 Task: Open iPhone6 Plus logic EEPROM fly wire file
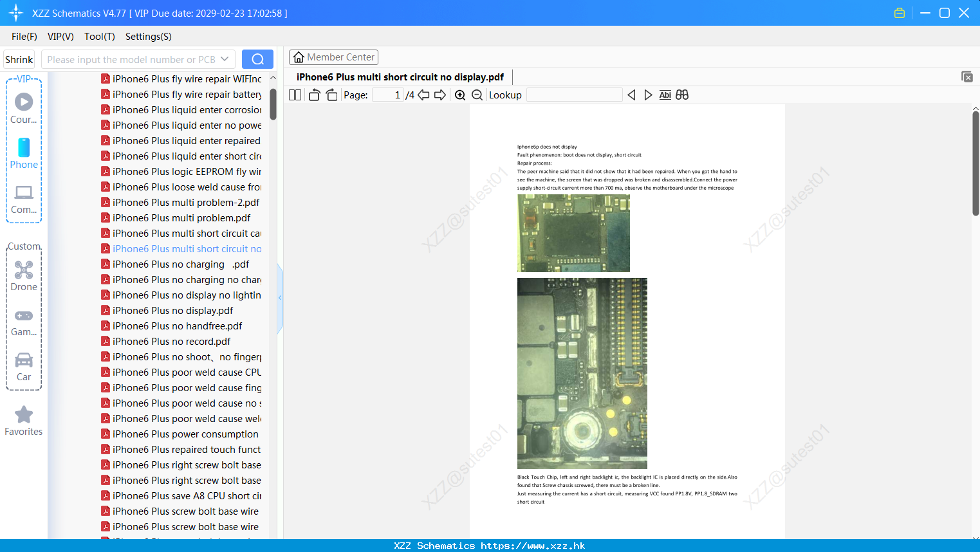point(181,172)
